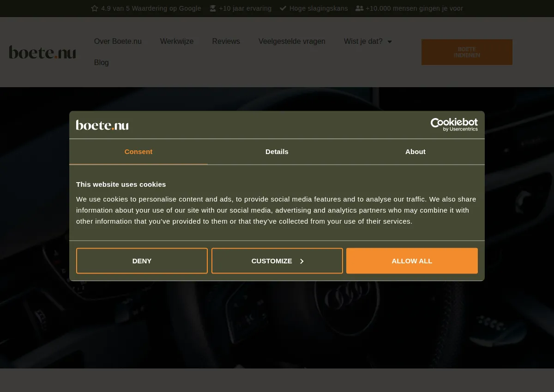
Task: Open the Reviews menu item
Action: 226,42
